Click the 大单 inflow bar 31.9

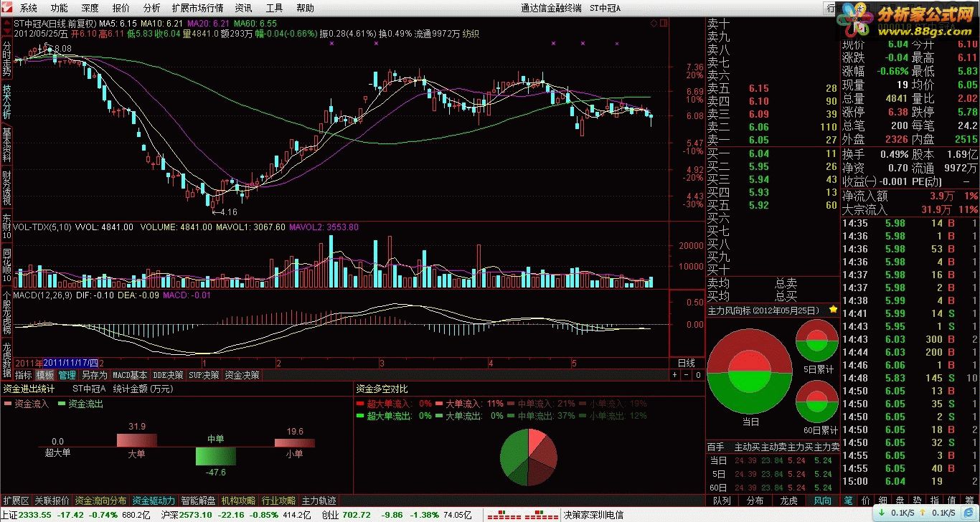136,440
